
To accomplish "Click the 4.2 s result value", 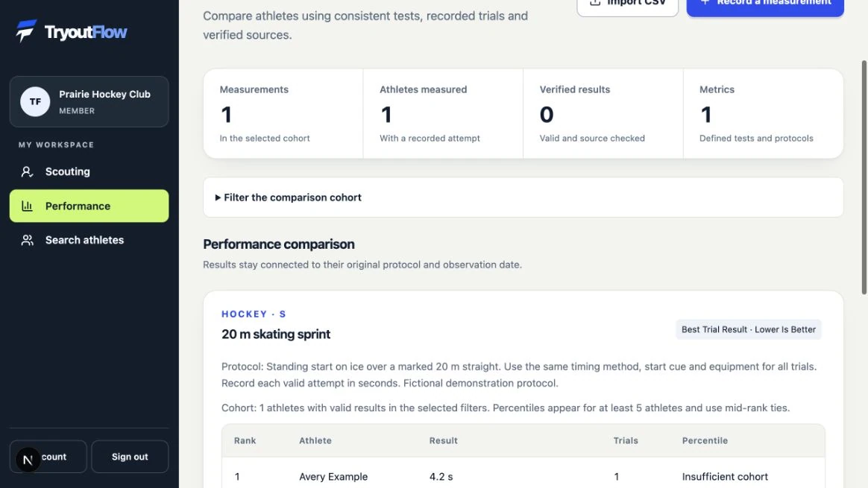I will pyautogui.click(x=441, y=476).
